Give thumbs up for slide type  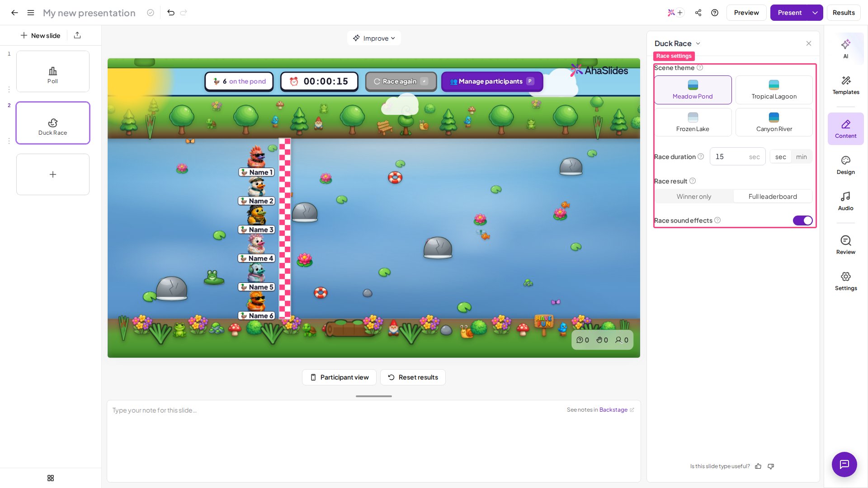(x=758, y=466)
